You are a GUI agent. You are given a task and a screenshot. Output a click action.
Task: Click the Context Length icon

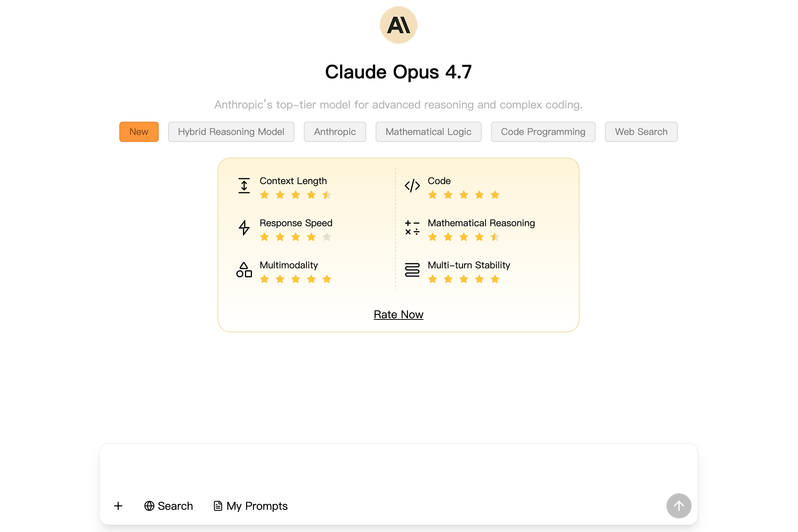coord(244,186)
